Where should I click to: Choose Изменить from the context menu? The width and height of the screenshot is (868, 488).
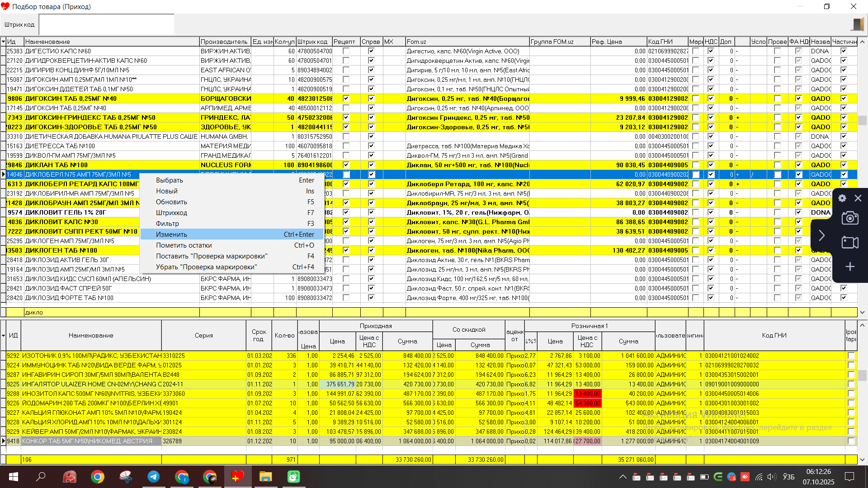tap(172, 235)
